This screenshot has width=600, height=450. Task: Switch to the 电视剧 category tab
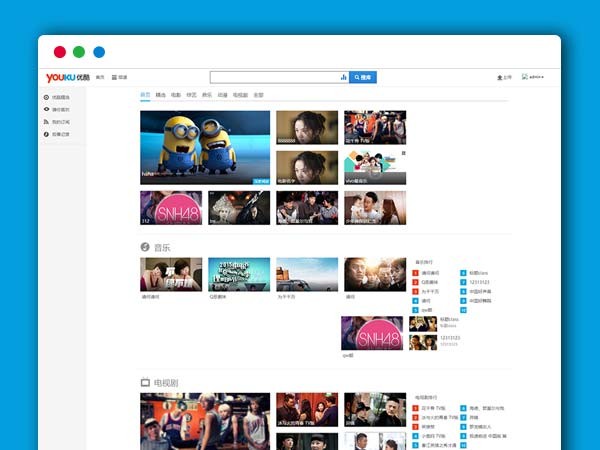240,95
